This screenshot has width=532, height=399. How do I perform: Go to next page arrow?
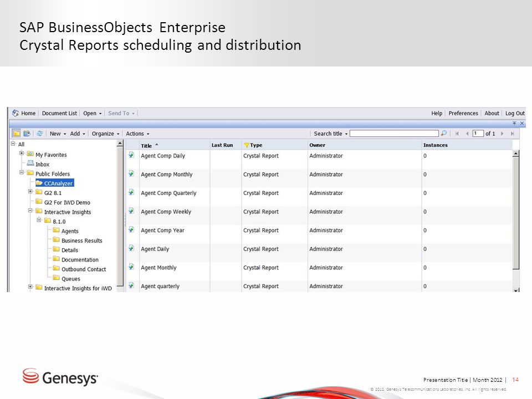(502, 134)
